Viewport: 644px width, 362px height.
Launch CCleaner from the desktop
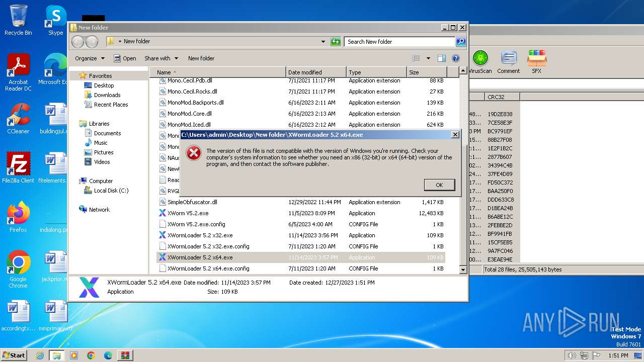point(18,119)
